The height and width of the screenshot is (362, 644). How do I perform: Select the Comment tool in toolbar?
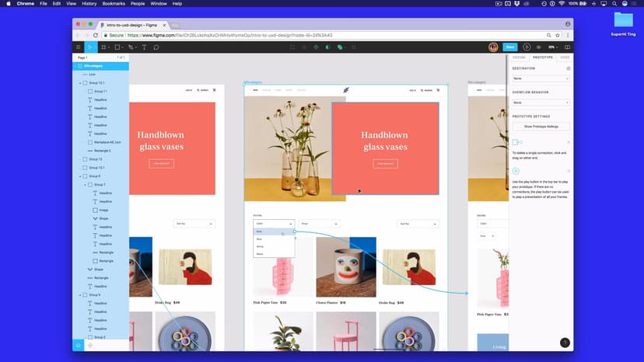click(156, 47)
